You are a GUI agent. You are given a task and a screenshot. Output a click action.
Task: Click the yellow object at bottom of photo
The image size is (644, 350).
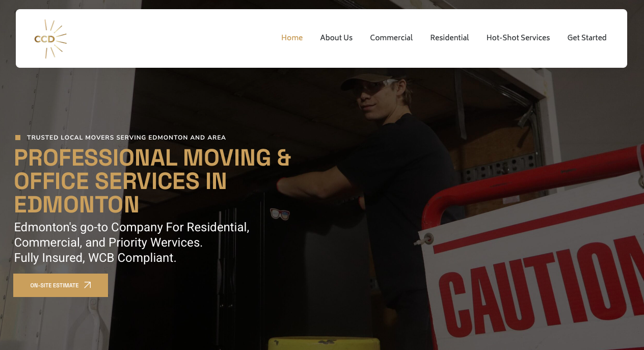(x=324, y=343)
